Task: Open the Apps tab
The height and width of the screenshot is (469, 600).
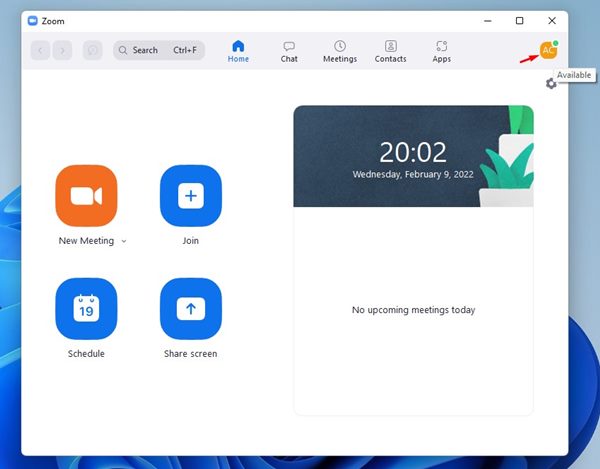Action: tap(442, 51)
